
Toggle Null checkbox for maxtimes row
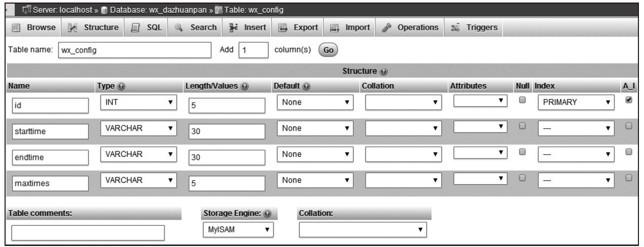[x=523, y=177]
